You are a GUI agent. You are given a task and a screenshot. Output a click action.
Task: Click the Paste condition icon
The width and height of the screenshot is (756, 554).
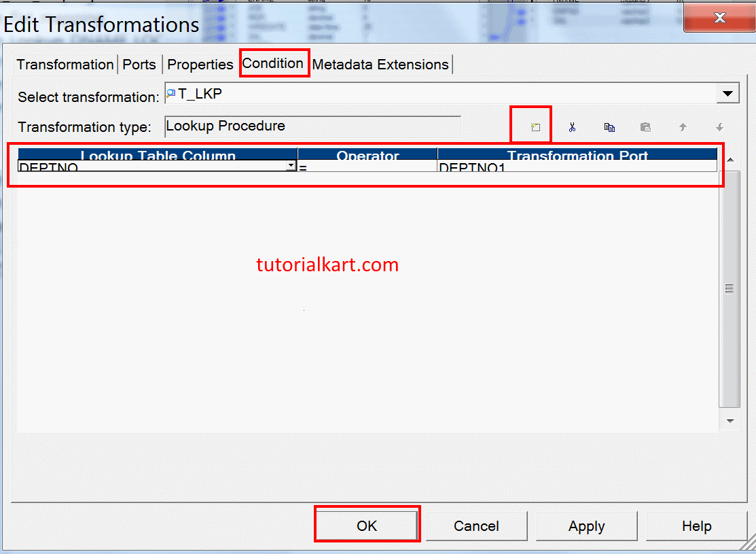[x=645, y=127]
